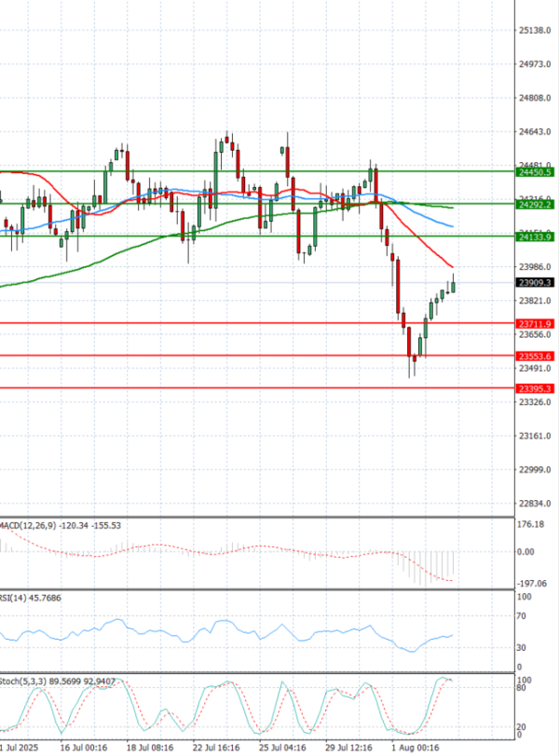The height and width of the screenshot is (756, 559).
Task: Click the RSI scale value 70
Action: click(521, 616)
